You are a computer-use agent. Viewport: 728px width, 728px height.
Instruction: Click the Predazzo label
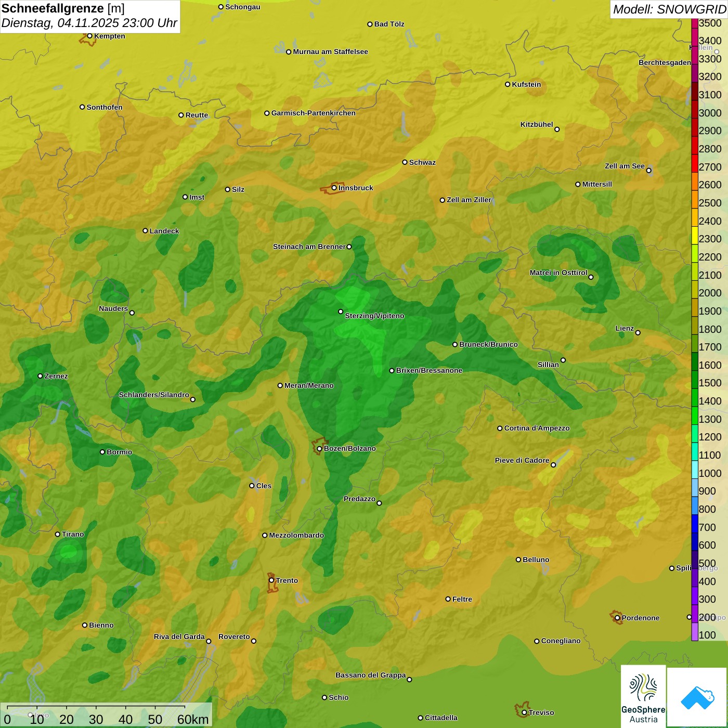[360, 499]
